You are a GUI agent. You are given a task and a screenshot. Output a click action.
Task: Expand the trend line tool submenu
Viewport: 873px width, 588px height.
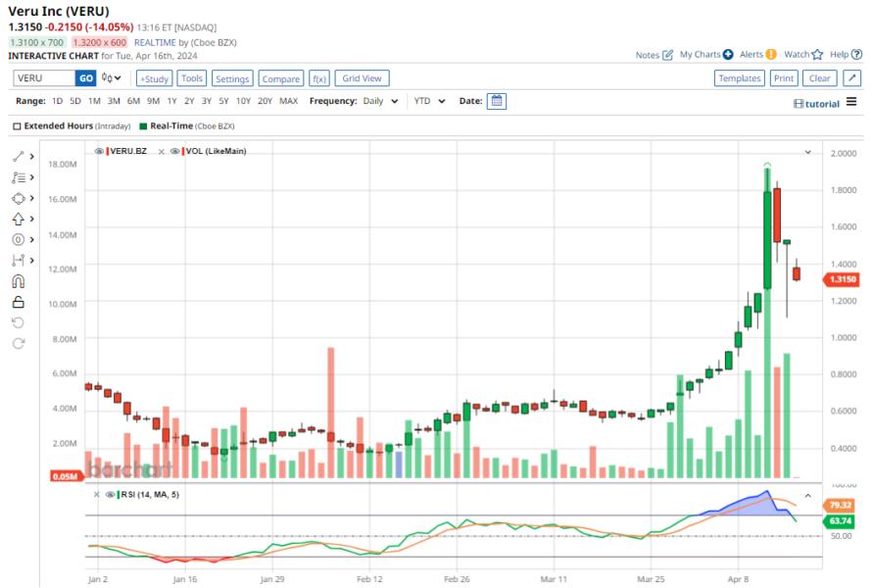tap(31, 157)
